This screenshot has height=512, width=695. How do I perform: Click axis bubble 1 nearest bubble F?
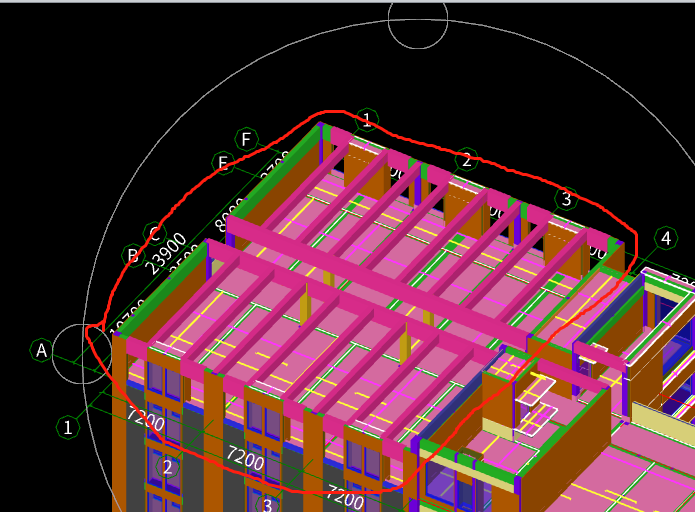367,120
